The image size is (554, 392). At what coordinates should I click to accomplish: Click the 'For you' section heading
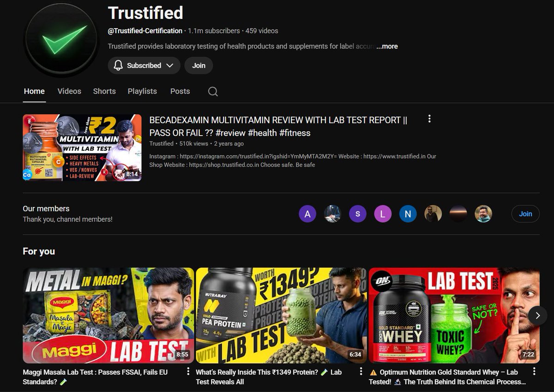coord(39,251)
